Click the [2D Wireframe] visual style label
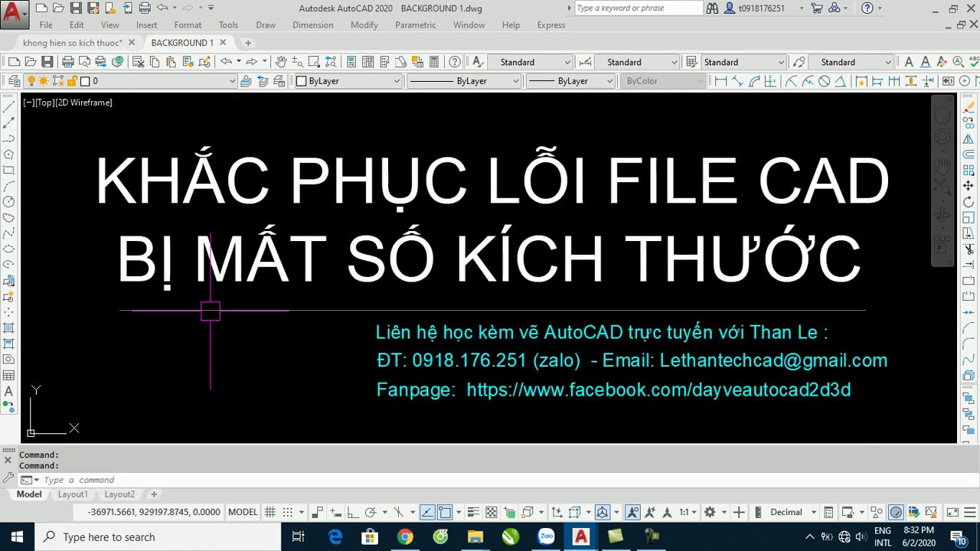 (83, 103)
